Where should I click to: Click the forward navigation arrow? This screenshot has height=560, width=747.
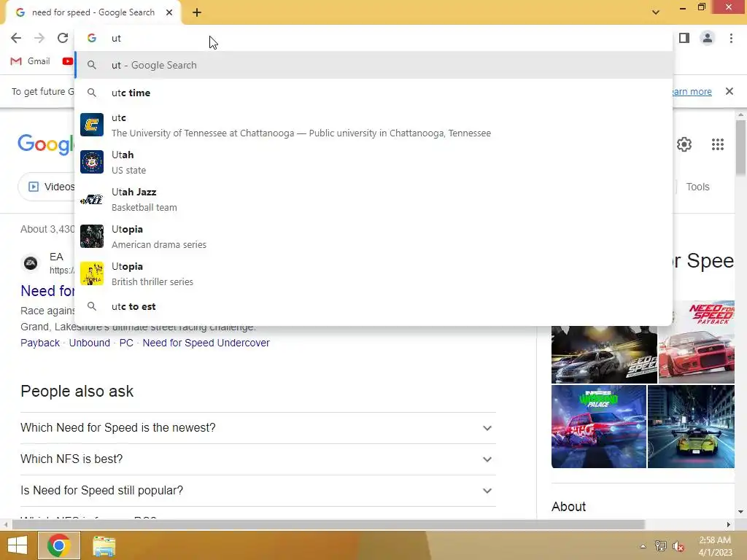pyautogui.click(x=39, y=38)
